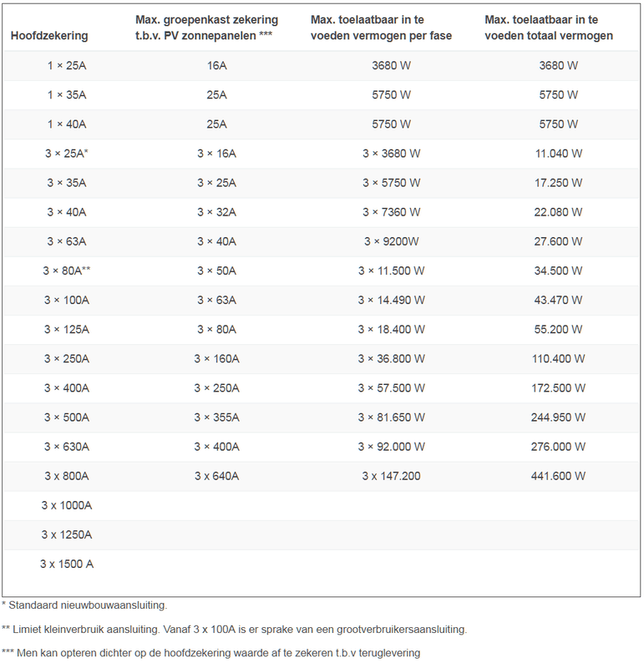Select the 43.470 W total value

pyautogui.click(x=560, y=300)
